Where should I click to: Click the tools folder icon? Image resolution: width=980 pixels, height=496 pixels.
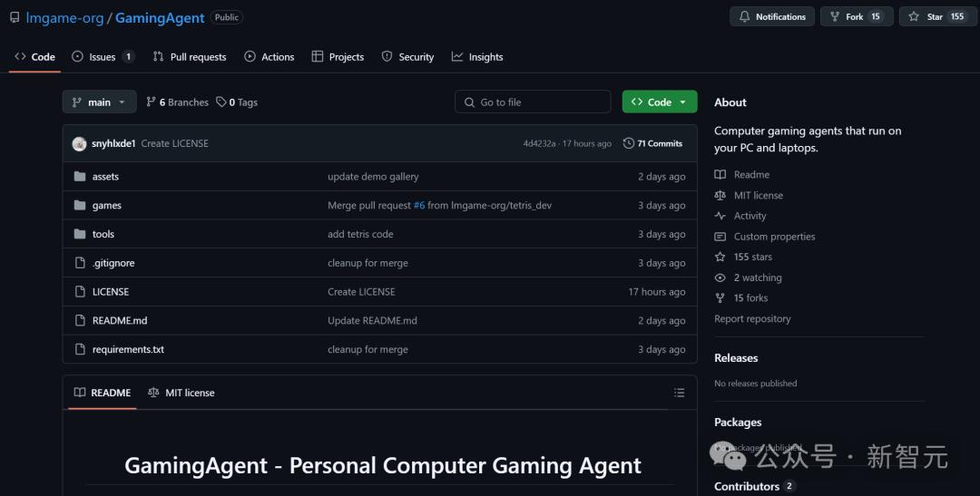pos(80,234)
